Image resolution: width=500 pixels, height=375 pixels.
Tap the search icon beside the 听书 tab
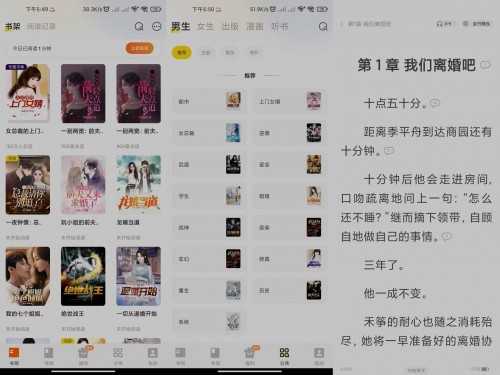(x=323, y=26)
